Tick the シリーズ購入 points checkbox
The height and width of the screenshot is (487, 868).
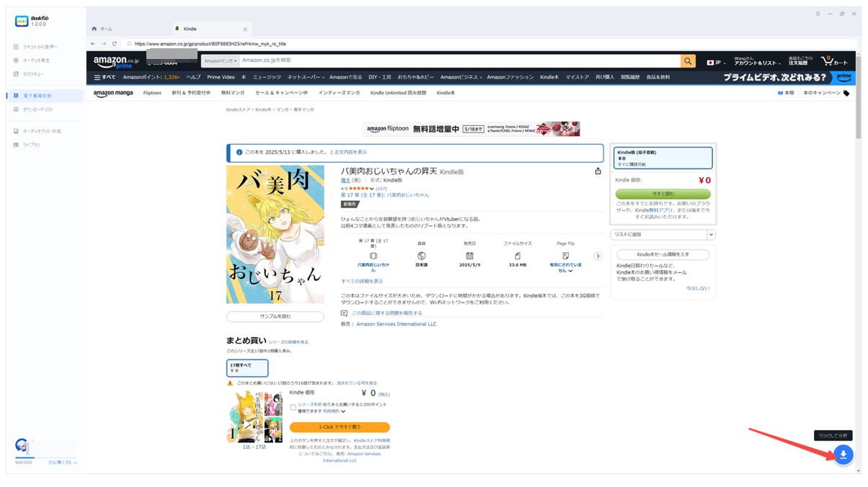point(293,408)
